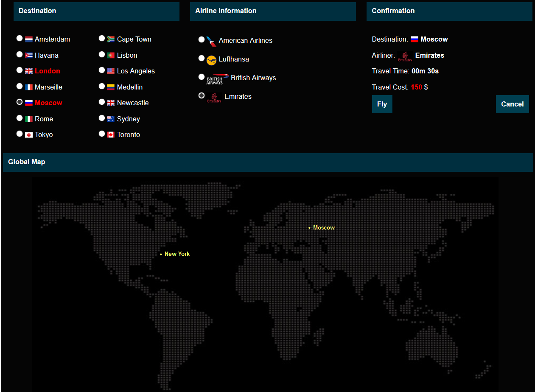Click the South Africa flag beside Cape Town
The height and width of the screenshot is (392, 535).
(111, 39)
